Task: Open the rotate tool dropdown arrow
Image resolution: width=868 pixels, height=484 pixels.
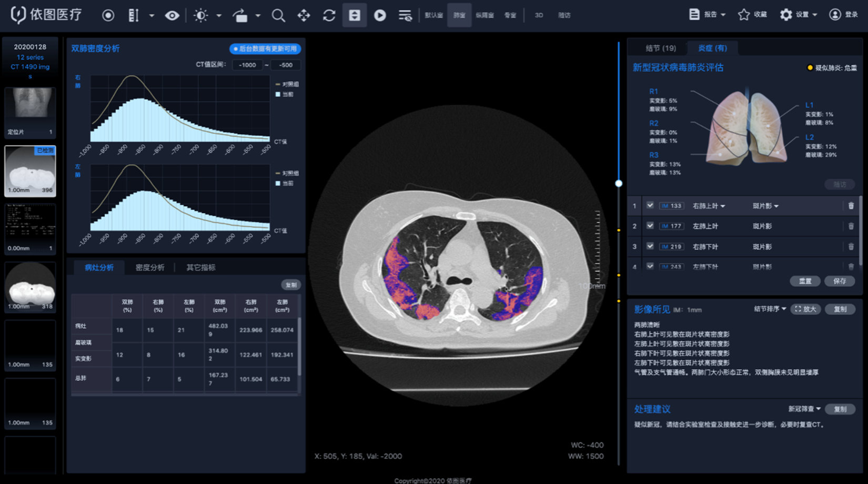Action: (x=258, y=16)
